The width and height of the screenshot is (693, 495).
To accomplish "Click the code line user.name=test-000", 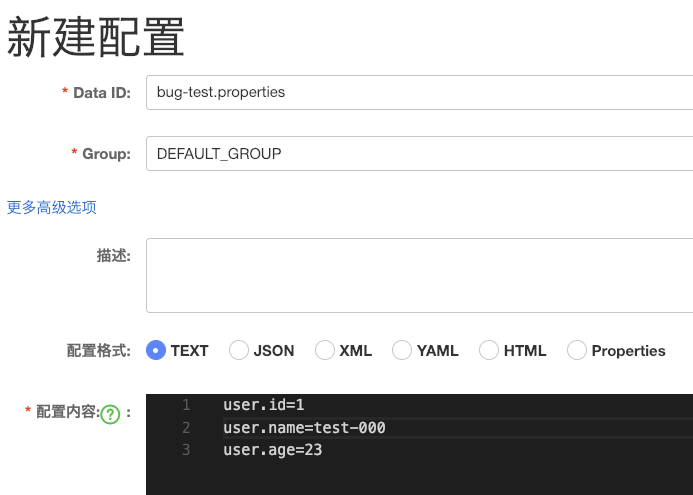I will point(305,427).
